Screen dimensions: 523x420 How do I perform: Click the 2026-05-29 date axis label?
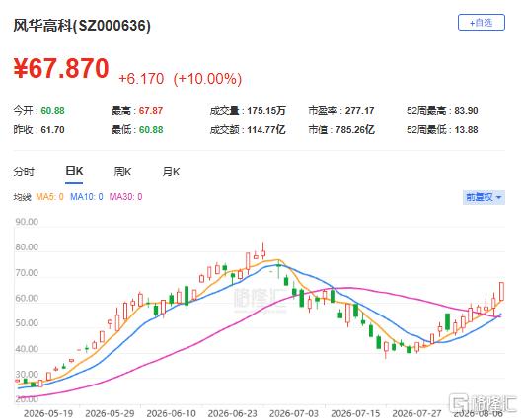[110, 413]
